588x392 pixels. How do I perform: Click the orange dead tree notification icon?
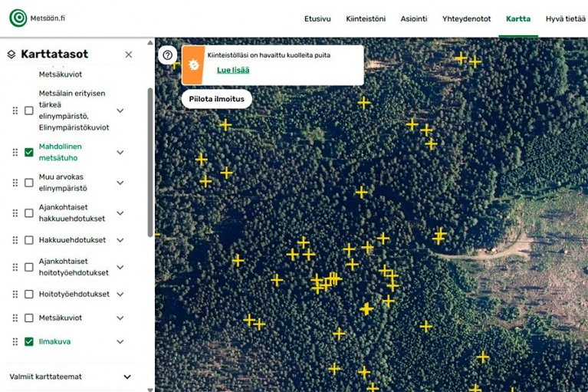pyautogui.click(x=192, y=64)
